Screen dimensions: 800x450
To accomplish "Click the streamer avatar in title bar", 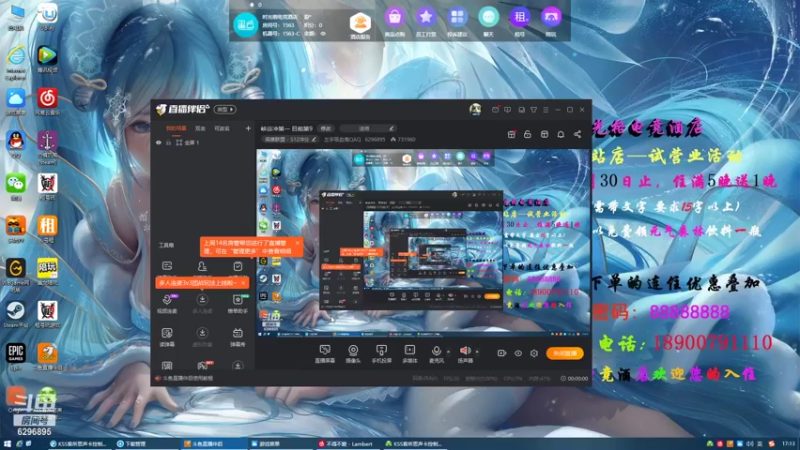I will coord(475,109).
